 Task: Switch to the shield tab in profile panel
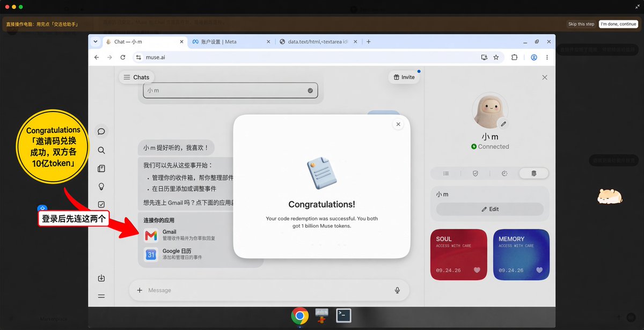(x=475, y=173)
